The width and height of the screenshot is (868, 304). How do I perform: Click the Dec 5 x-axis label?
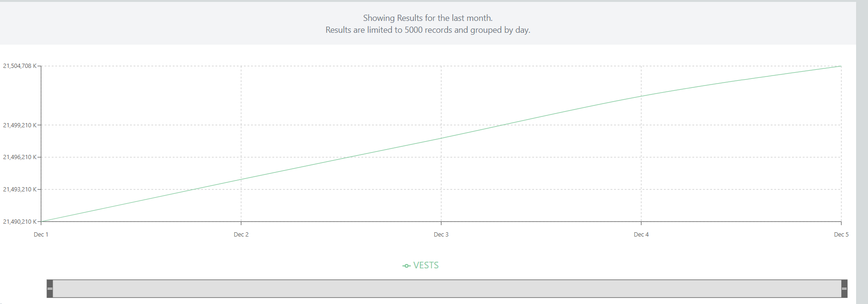(x=841, y=235)
